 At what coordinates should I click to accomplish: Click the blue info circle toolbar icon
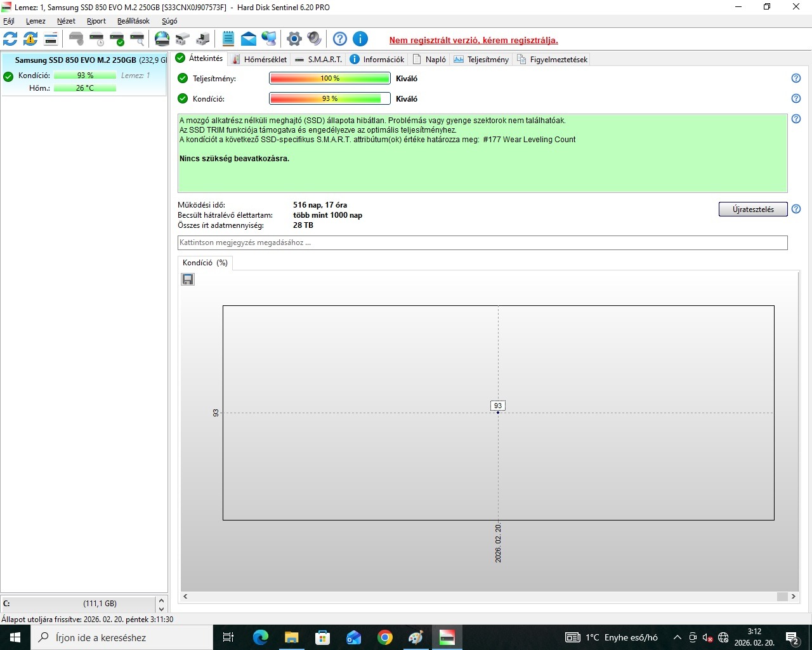[x=360, y=39]
